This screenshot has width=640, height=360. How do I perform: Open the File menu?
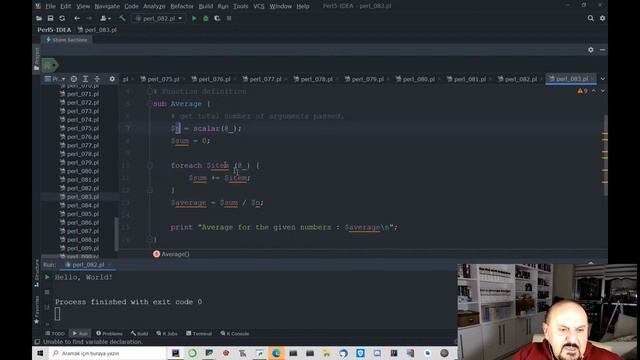50,6
